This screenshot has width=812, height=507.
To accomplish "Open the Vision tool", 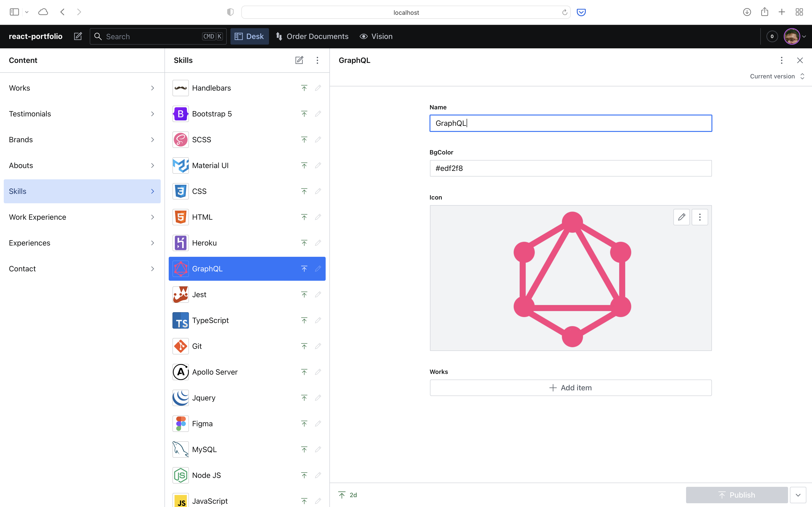I will (376, 36).
